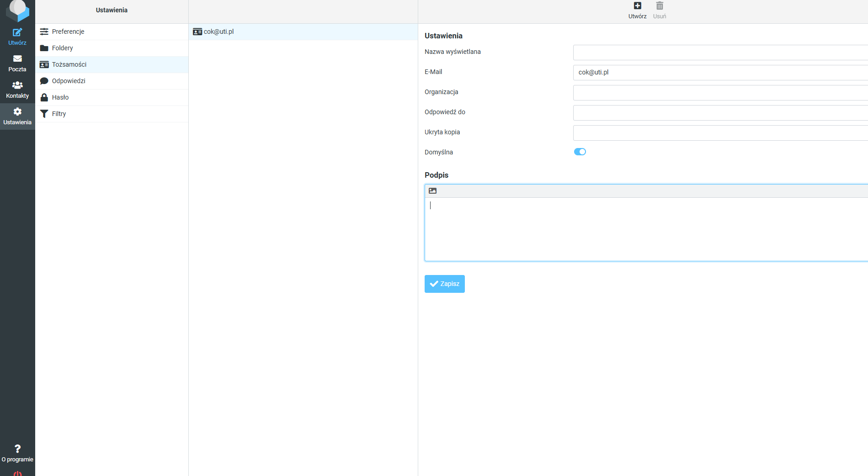Delete identity with Usuń trash icon
Image resolution: width=868 pixels, height=476 pixels.
click(x=660, y=11)
